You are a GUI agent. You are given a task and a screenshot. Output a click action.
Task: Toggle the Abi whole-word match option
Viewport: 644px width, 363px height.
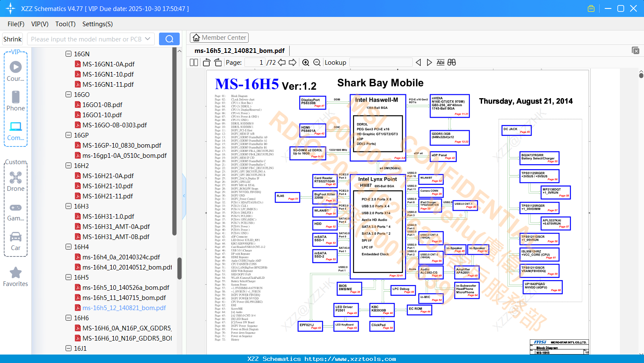[440, 63]
